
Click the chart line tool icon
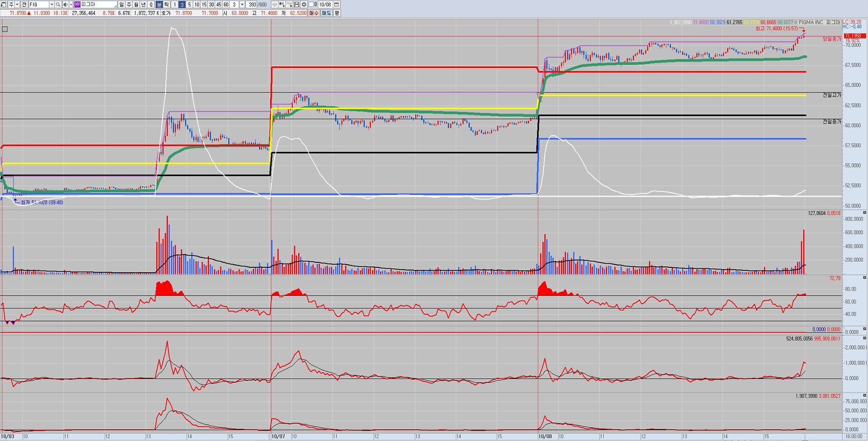(289, 5)
